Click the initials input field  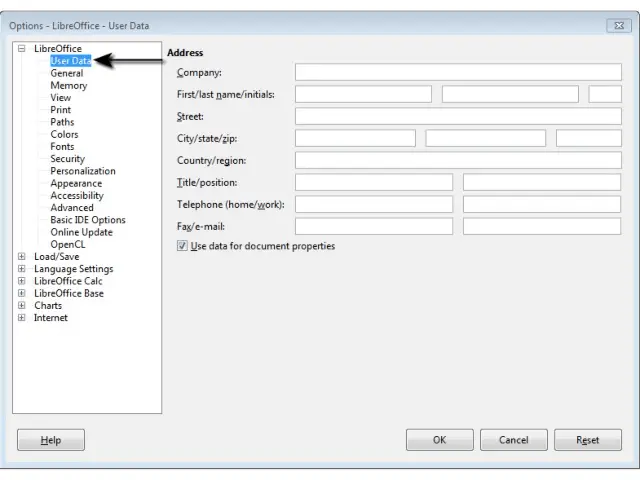coord(605,94)
